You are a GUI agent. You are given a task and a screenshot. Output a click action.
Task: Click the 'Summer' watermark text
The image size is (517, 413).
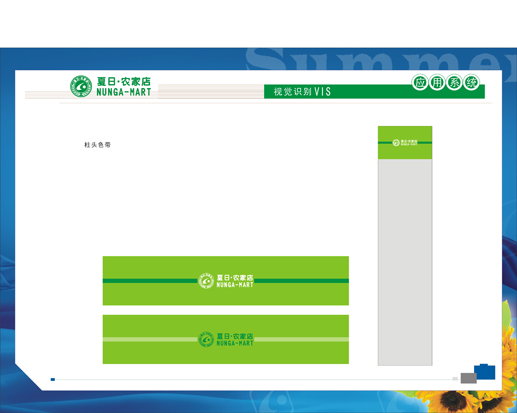pyautogui.click(x=380, y=59)
